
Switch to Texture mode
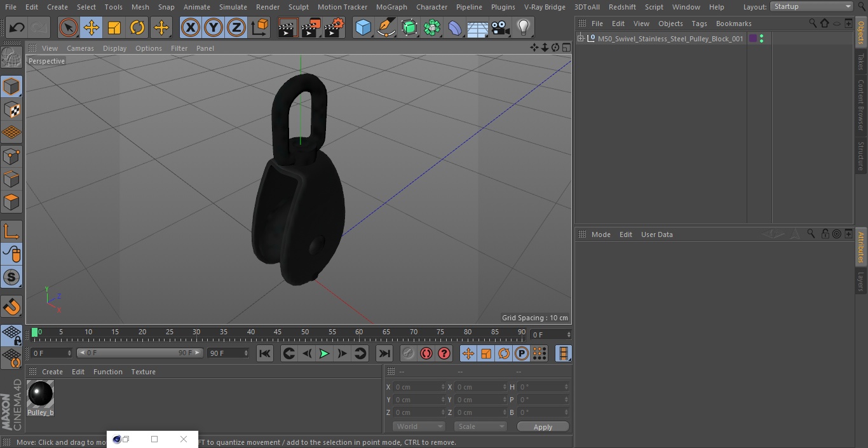click(11, 109)
